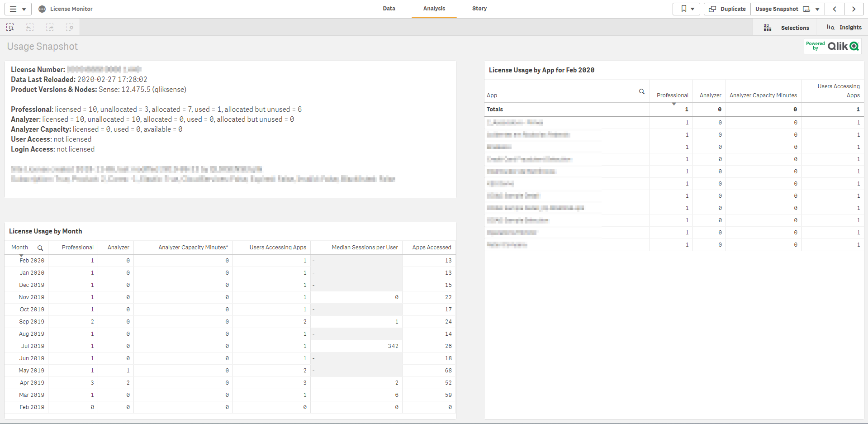Open the smart search tool
This screenshot has width=868, height=424.
tap(9, 27)
